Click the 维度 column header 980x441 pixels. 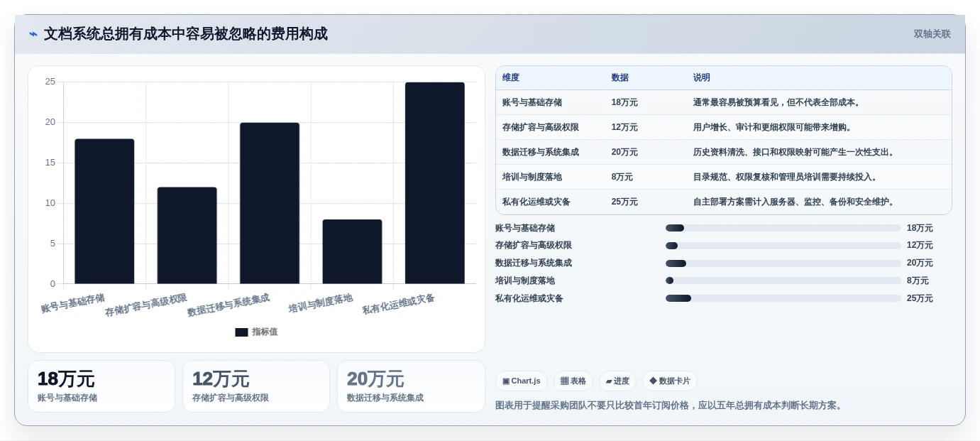[511, 77]
